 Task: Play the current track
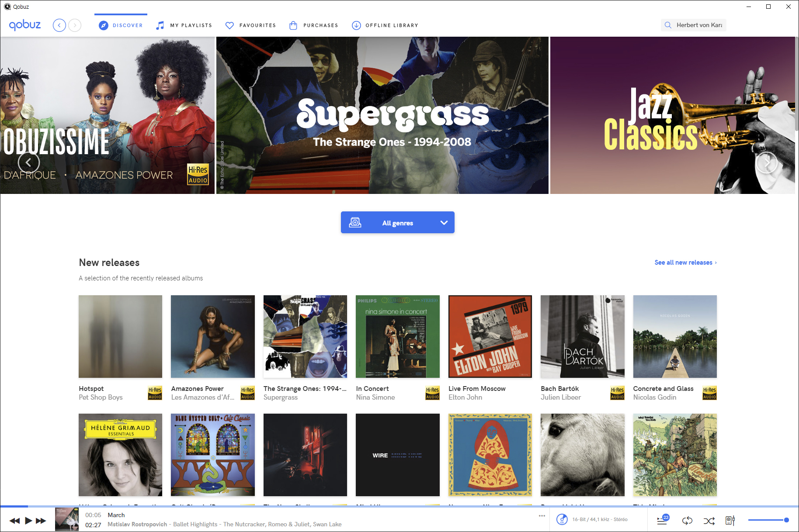(x=28, y=520)
